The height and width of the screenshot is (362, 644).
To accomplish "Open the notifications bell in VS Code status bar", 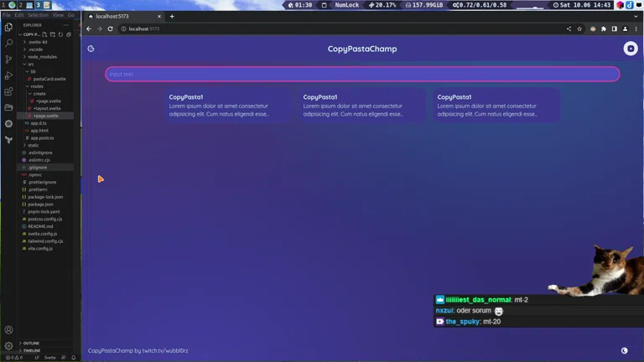I will coord(74,358).
